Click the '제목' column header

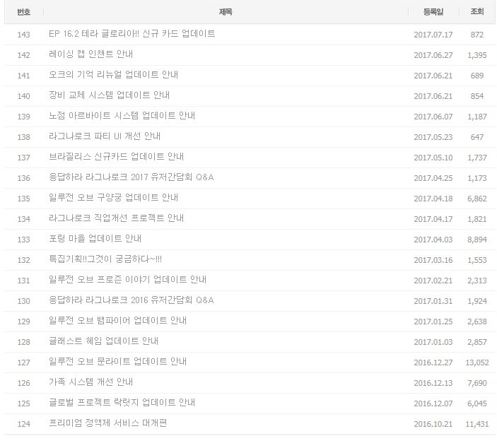(x=226, y=12)
